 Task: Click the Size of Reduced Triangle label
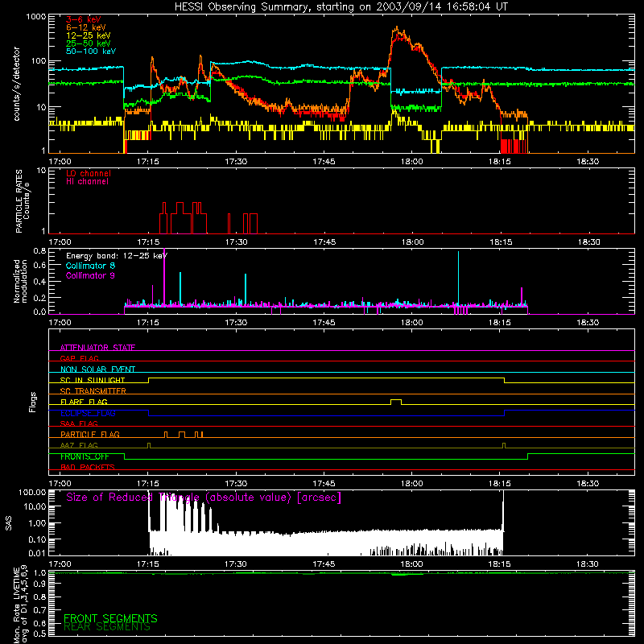204,497
